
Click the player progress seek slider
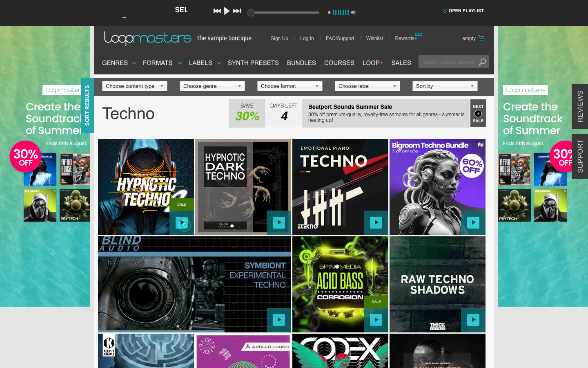[284, 13]
